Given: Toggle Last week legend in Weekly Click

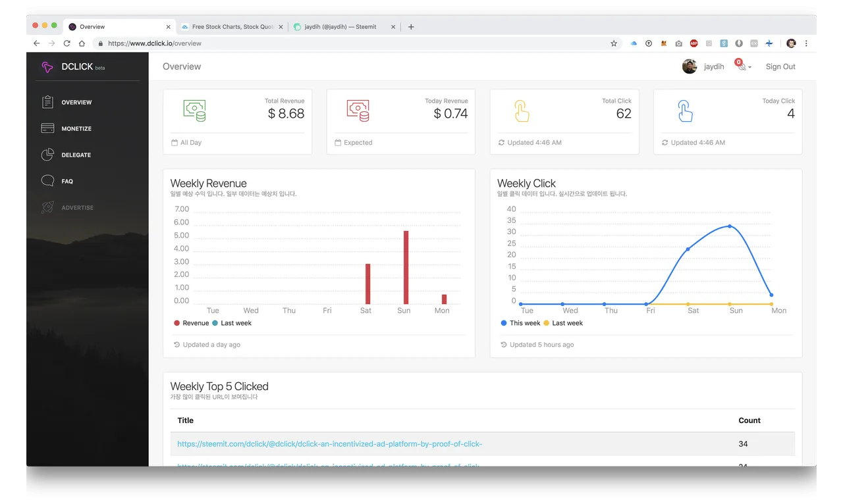Looking at the screenshot, I should click(x=563, y=323).
